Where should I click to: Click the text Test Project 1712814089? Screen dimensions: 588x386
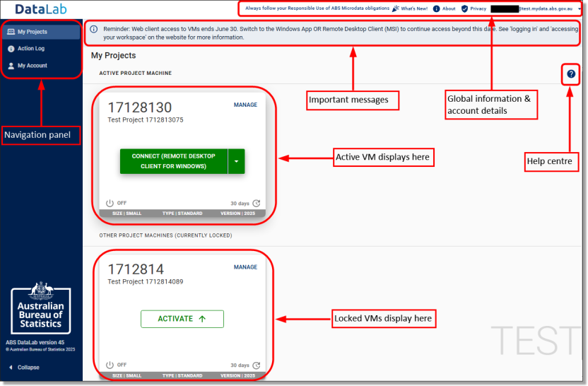click(x=146, y=281)
